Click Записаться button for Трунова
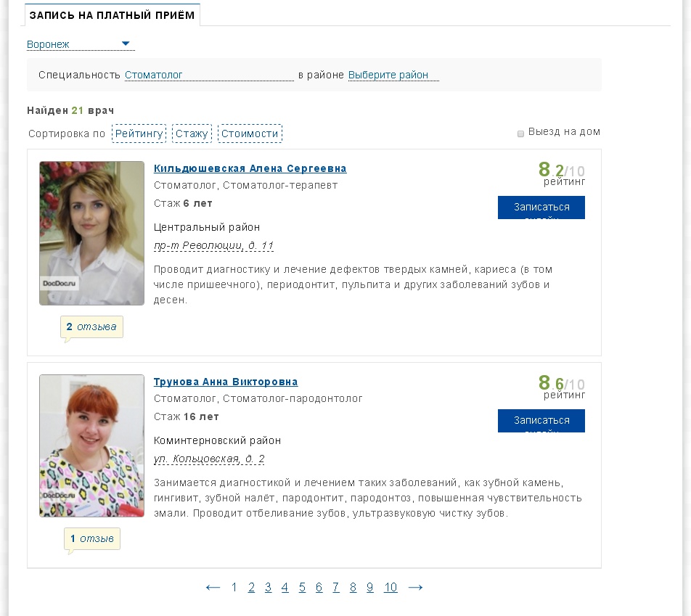 click(x=541, y=421)
